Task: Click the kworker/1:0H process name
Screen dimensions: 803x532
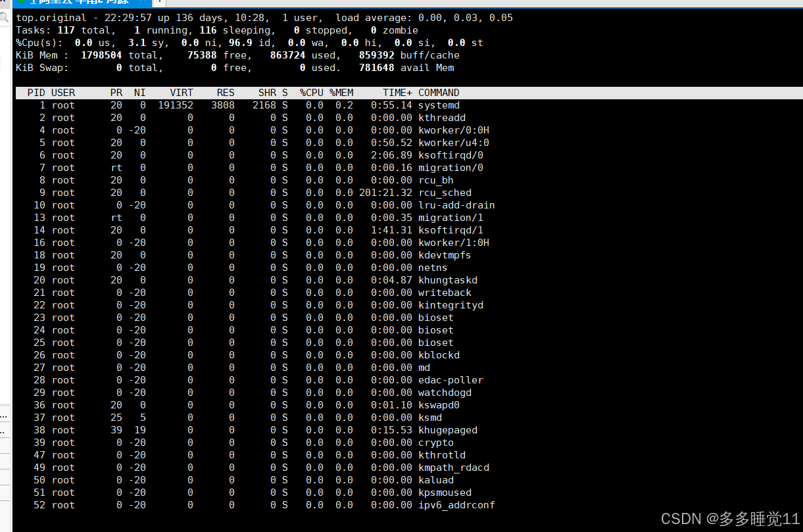Action: (x=454, y=243)
